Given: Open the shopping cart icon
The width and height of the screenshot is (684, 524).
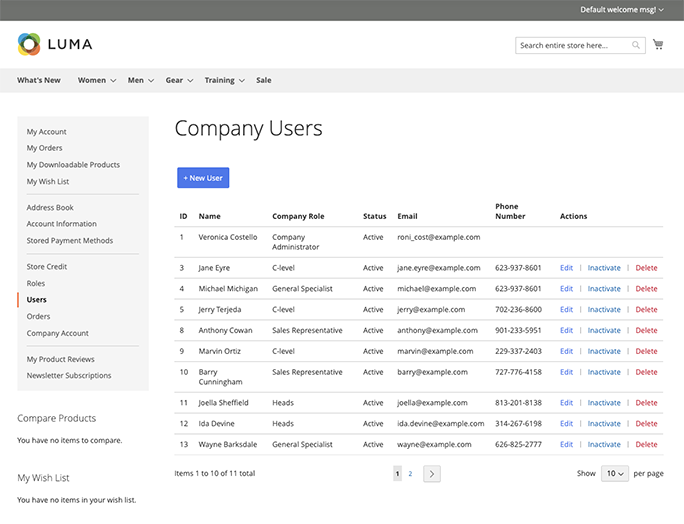Looking at the screenshot, I should point(658,45).
